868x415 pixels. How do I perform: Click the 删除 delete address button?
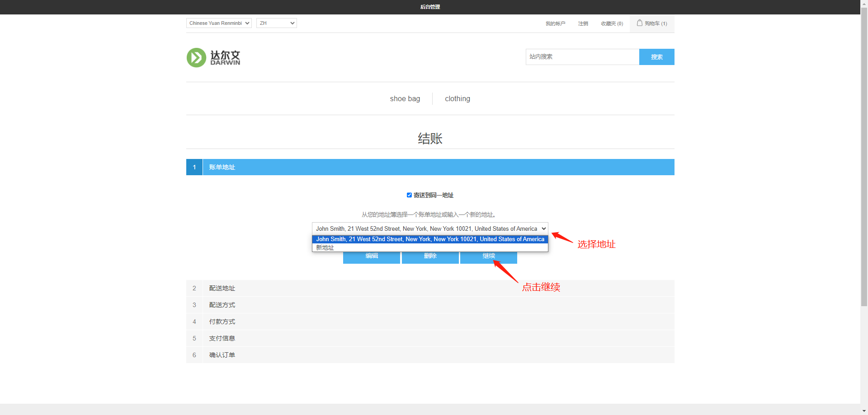coord(430,257)
